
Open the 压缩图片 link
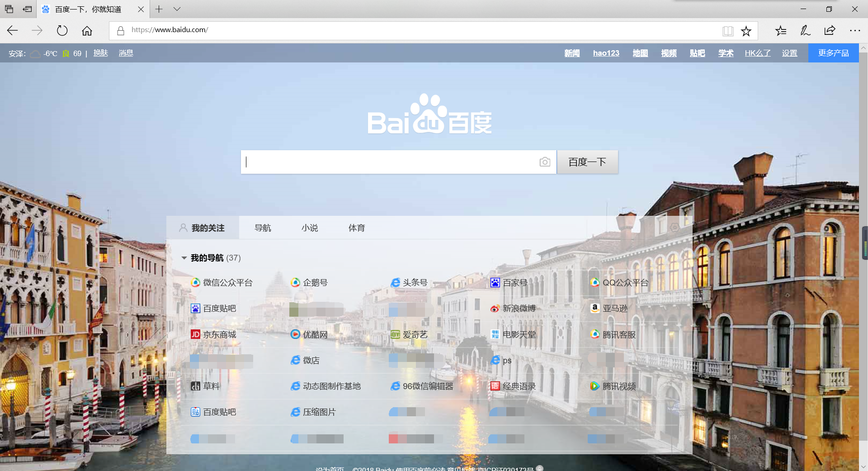319,412
